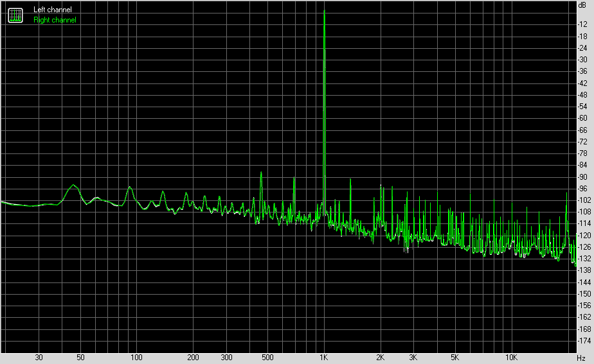The height and width of the screenshot is (364, 594).
Task: Select the "Left channel" legend label
Action: [x=52, y=10]
